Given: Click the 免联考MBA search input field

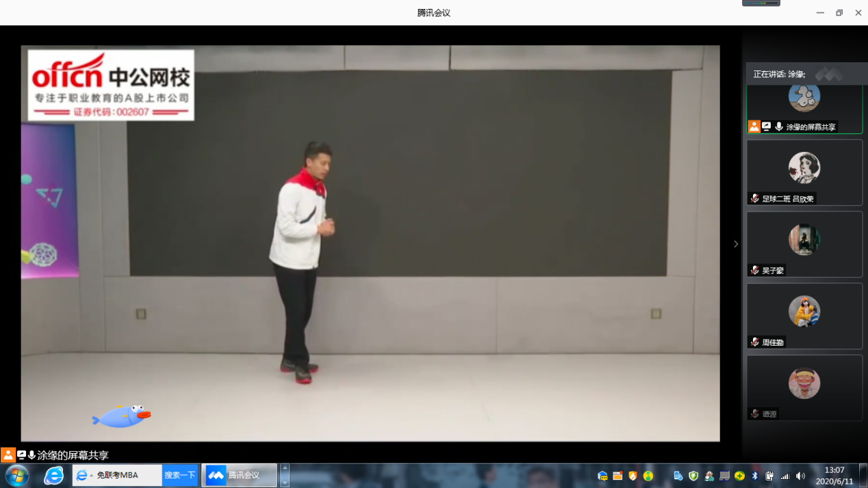Looking at the screenshot, I should click(x=127, y=475).
